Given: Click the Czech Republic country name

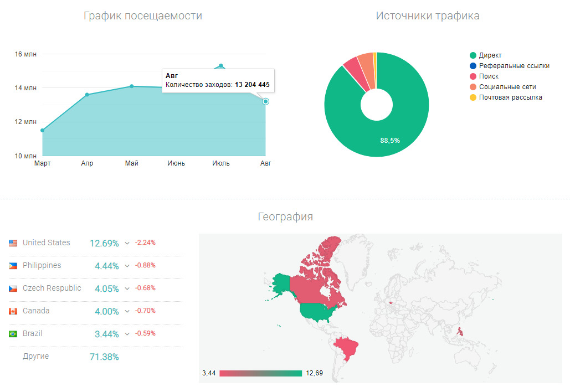Looking at the screenshot, I should [x=52, y=288].
